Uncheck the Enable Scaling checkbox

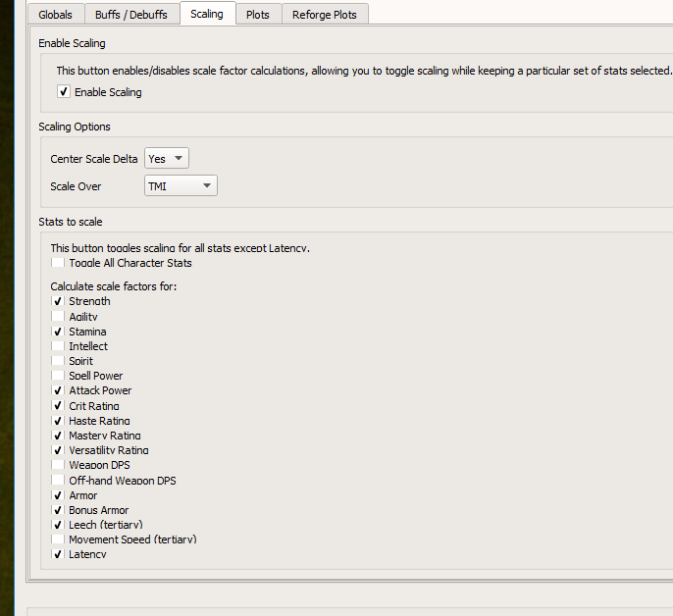pos(64,92)
